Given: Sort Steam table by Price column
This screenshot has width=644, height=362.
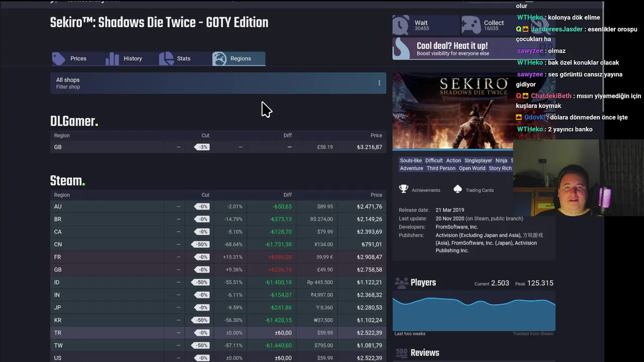Looking at the screenshot, I should [x=376, y=195].
